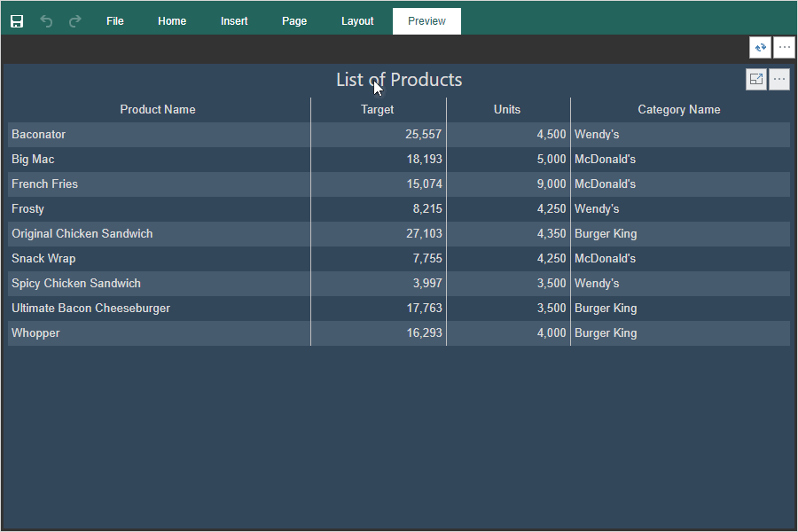Click the refresh preview icon
798x532 pixels.
[761, 47]
